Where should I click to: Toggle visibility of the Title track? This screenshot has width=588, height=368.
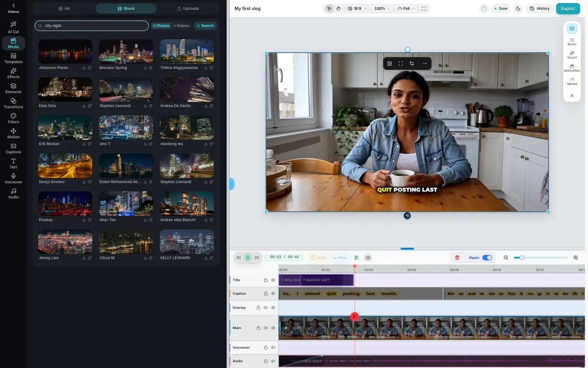point(273,280)
